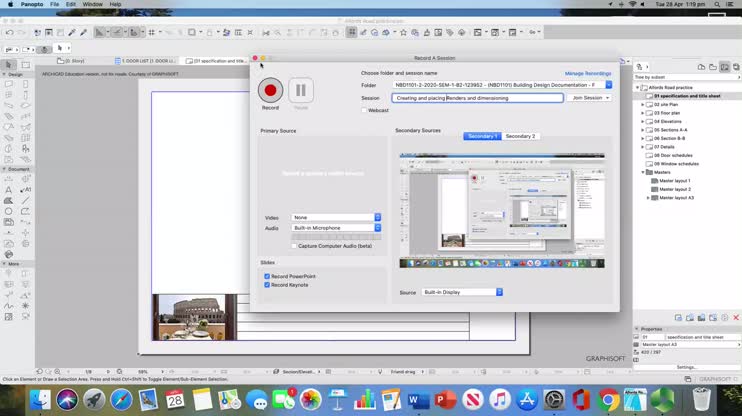The height and width of the screenshot is (416, 742).
Task: Start recording with the red Record button
Action: tap(270, 90)
